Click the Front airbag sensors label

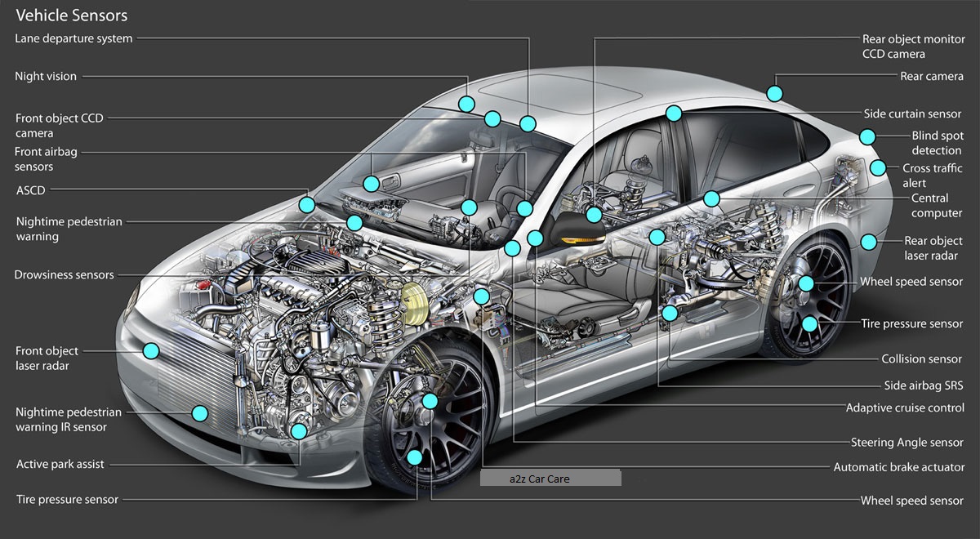pos(47,159)
